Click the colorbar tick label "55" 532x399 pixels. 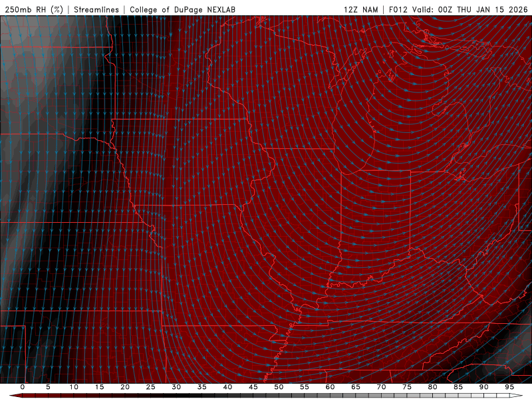[305, 387]
